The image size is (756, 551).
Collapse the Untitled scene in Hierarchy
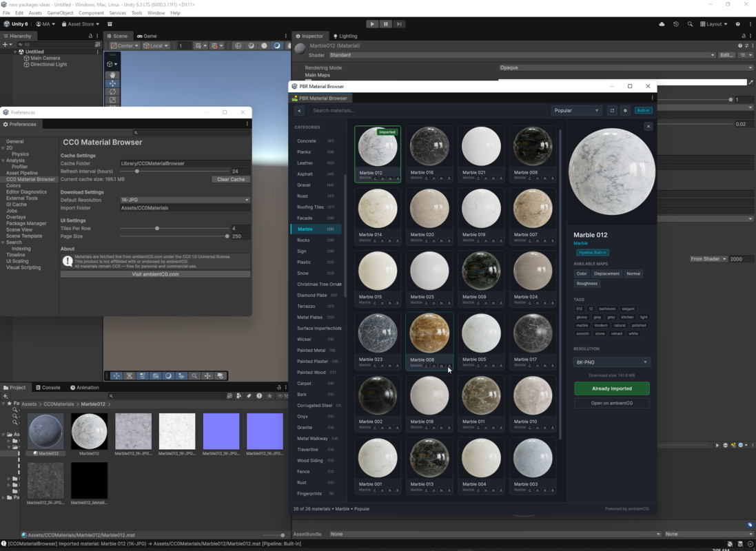15,52
